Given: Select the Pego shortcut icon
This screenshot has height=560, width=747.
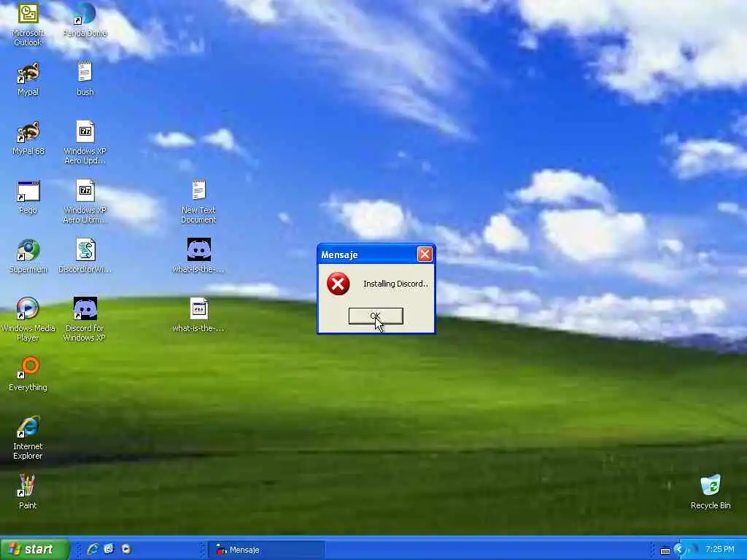Looking at the screenshot, I should 28,197.
